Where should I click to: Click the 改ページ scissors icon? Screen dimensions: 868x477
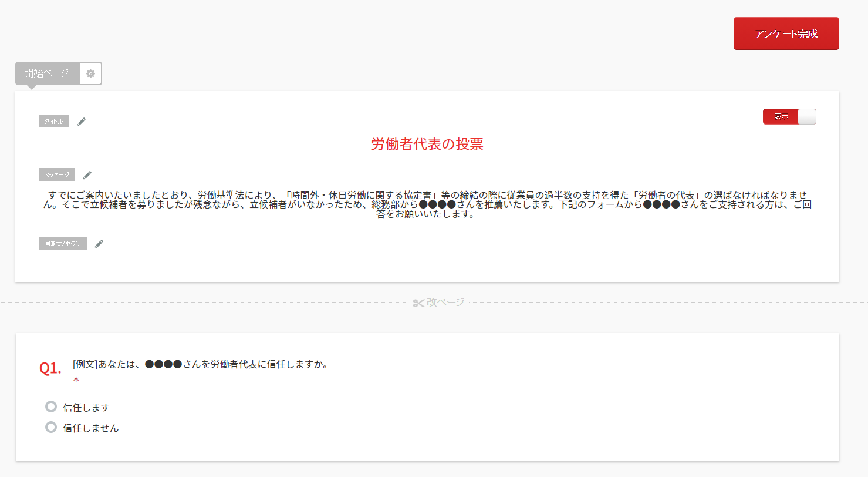tap(418, 303)
